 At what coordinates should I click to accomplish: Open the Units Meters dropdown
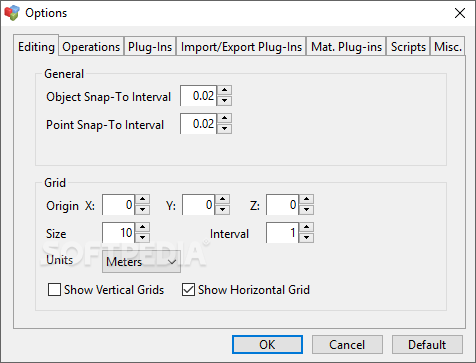click(141, 262)
